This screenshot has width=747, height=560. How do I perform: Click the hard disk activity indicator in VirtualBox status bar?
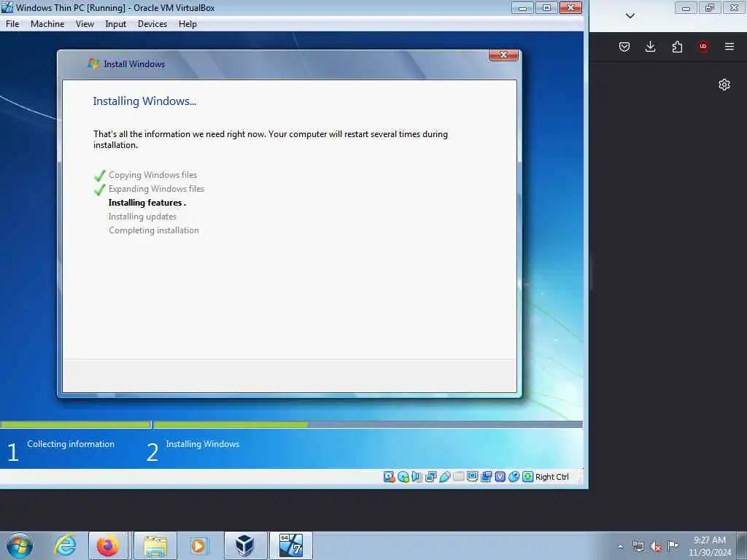(x=389, y=477)
